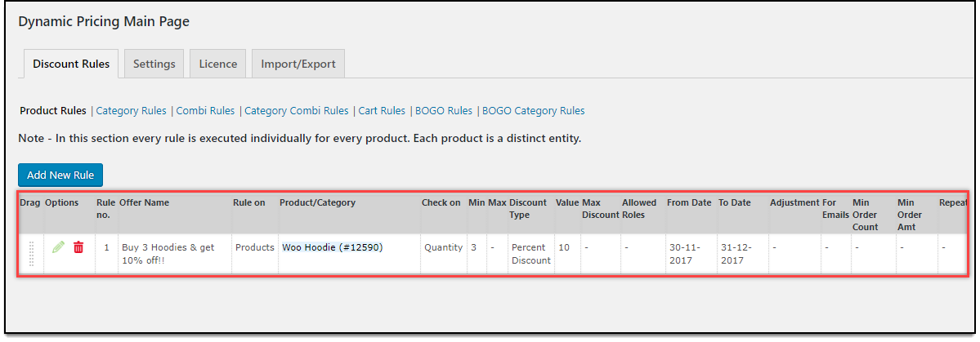Click the 'Percent Discount' cell

pyautogui.click(x=530, y=253)
